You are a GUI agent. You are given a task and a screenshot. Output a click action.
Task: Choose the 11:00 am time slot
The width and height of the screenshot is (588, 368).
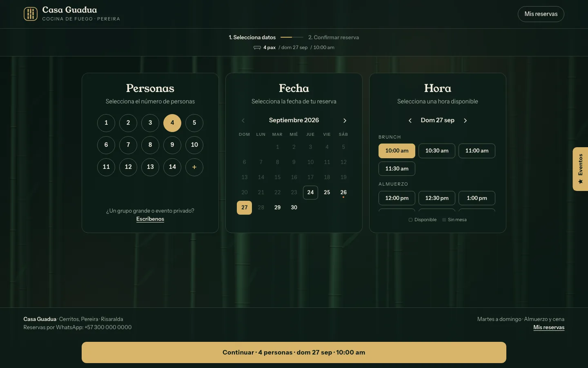point(477,151)
